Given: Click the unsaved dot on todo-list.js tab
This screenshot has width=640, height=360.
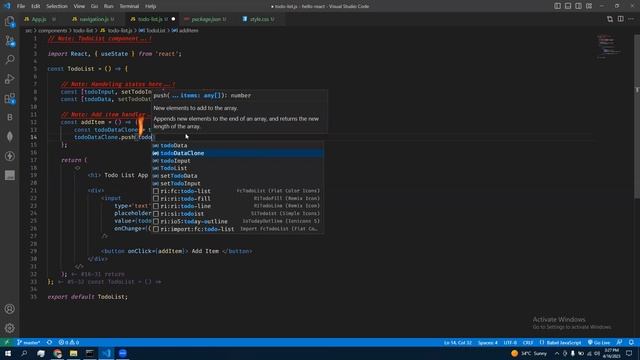Looking at the screenshot, I should (173, 19).
